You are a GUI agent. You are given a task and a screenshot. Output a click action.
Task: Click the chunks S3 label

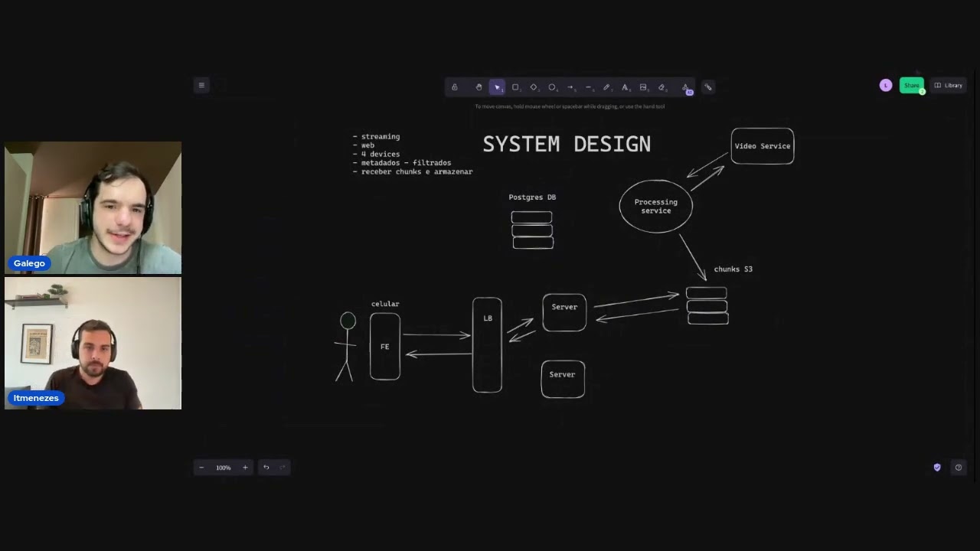[733, 269]
